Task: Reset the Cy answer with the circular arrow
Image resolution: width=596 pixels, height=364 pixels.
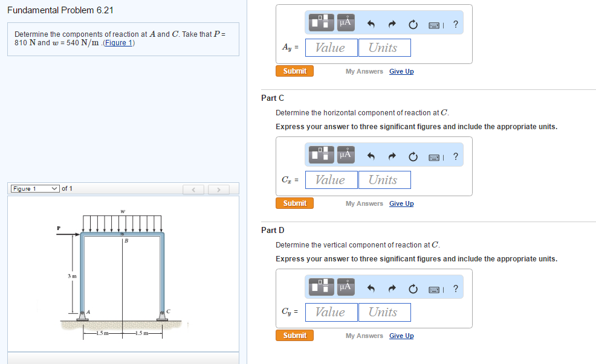Action: [413, 288]
